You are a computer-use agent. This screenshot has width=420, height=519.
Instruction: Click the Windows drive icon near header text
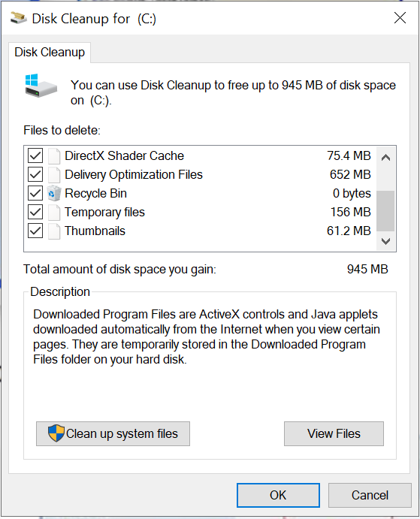41,86
